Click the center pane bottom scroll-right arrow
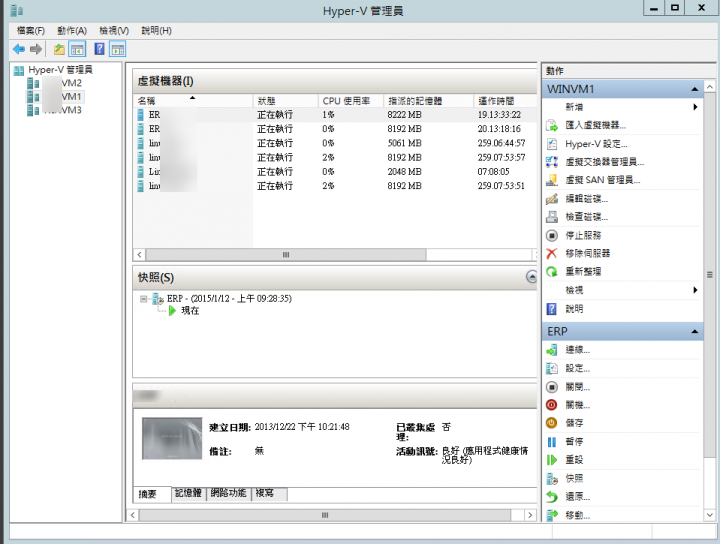720x544 pixels. tap(530, 515)
